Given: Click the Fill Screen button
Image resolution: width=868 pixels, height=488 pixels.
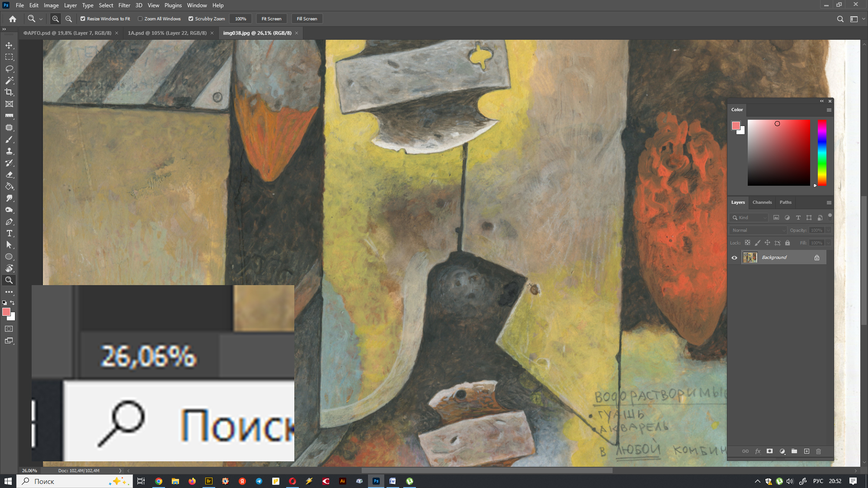Looking at the screenshot, I should tap(307, 19).
